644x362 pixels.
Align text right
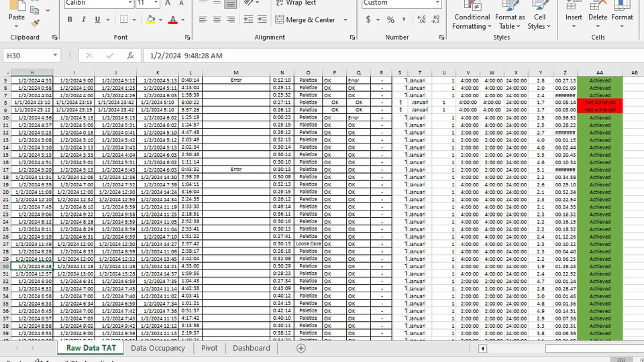coord(231,19)
